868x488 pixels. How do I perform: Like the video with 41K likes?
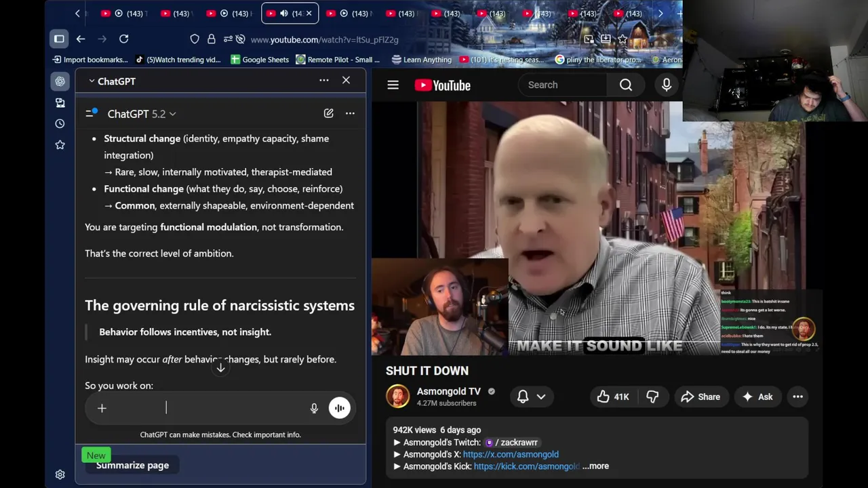pos(613,396)
